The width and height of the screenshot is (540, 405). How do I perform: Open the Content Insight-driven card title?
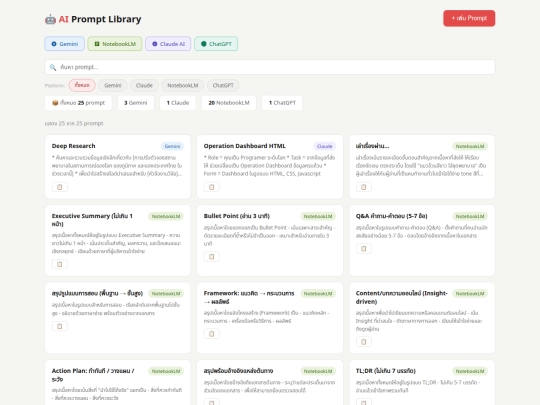point(402,297)
